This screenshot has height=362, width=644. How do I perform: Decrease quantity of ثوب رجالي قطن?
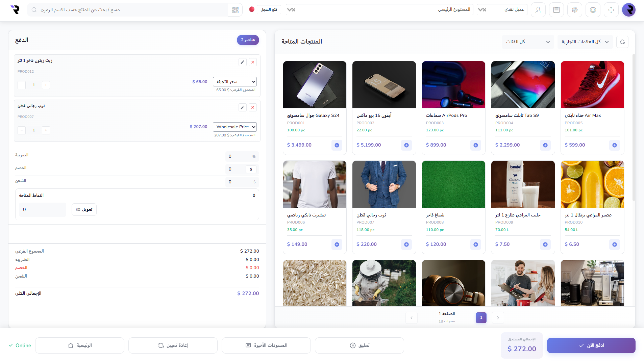point(22,130)
